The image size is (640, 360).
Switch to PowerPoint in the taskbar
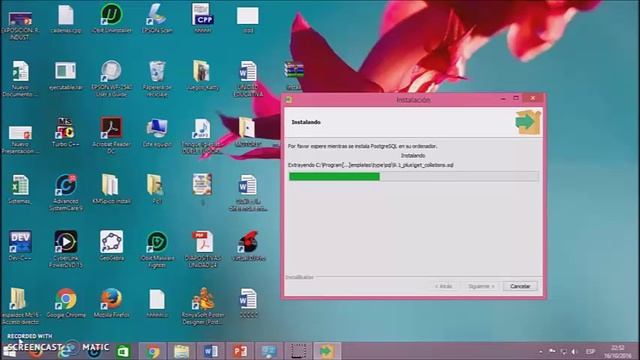tap(240, 351)
